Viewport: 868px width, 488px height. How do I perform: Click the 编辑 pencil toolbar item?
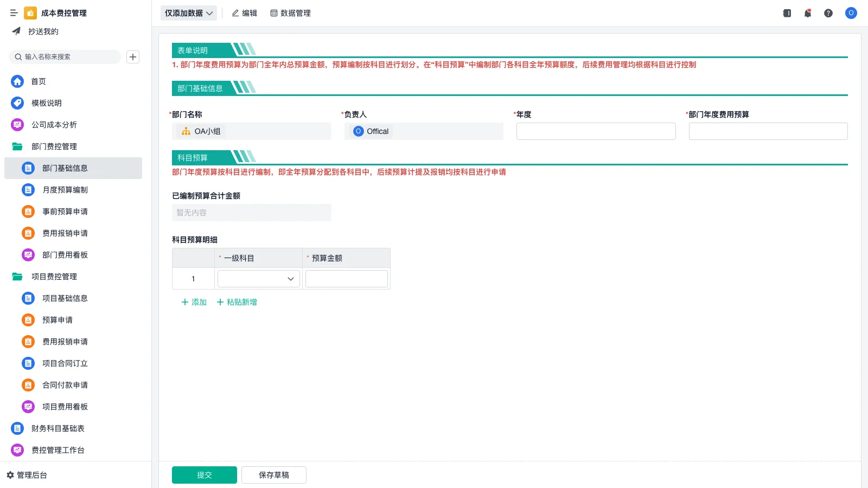point(244,13)
